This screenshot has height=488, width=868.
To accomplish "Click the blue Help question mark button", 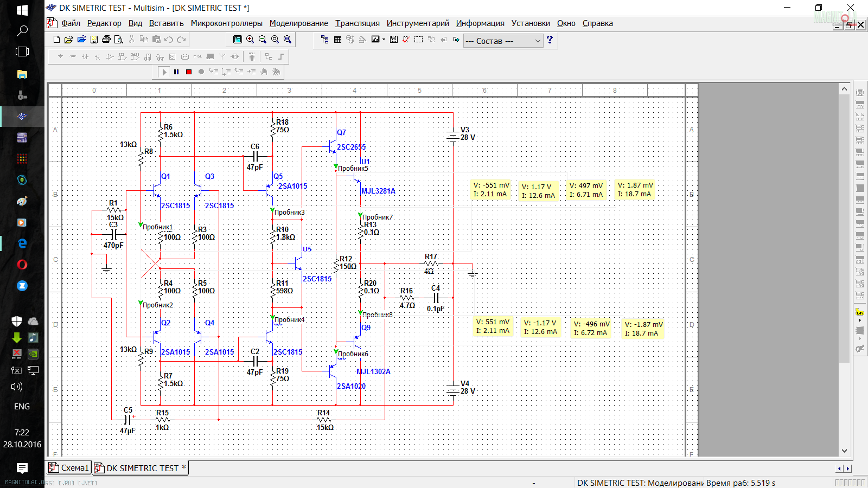I will coord(550,40).
